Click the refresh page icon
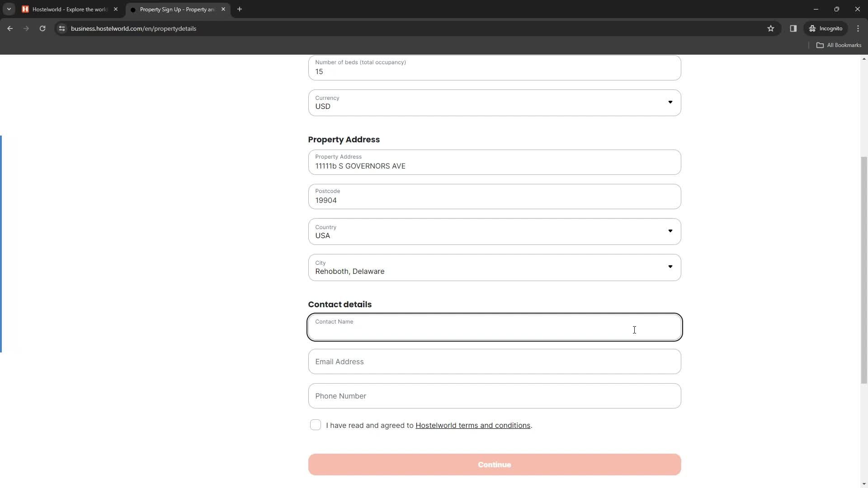The width and height of the screenshot is (868, 488). (43, 28)
